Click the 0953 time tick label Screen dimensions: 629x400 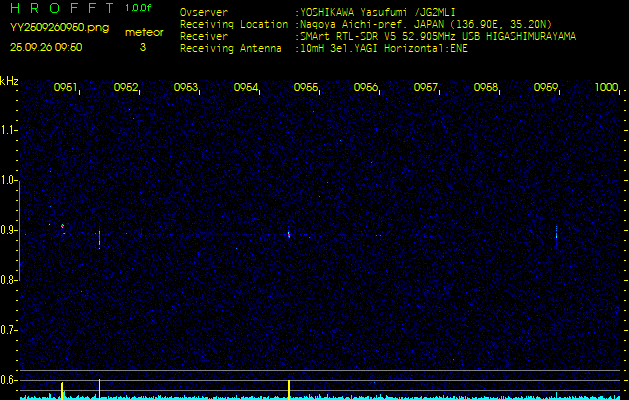click(x=185, y=87)
